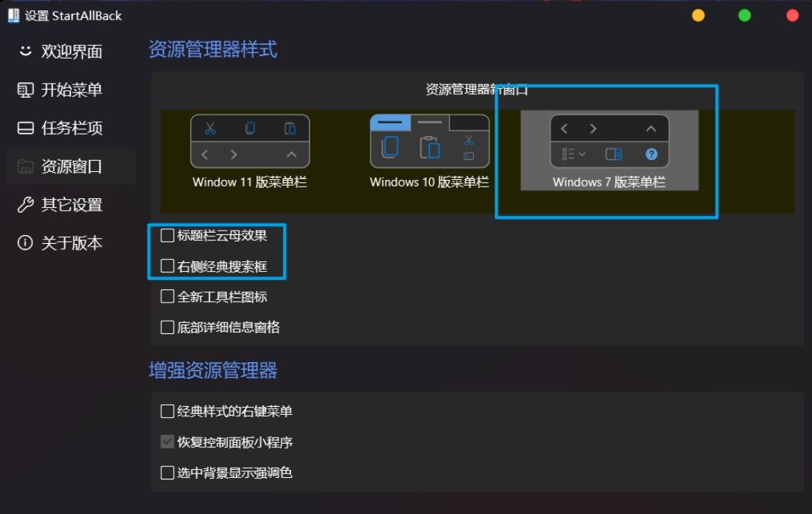Image resolution: width=812 pixels, height=514 pixels.
Task: Open the view options dropdown in Windows 7 preview
Action: point(572,153)
